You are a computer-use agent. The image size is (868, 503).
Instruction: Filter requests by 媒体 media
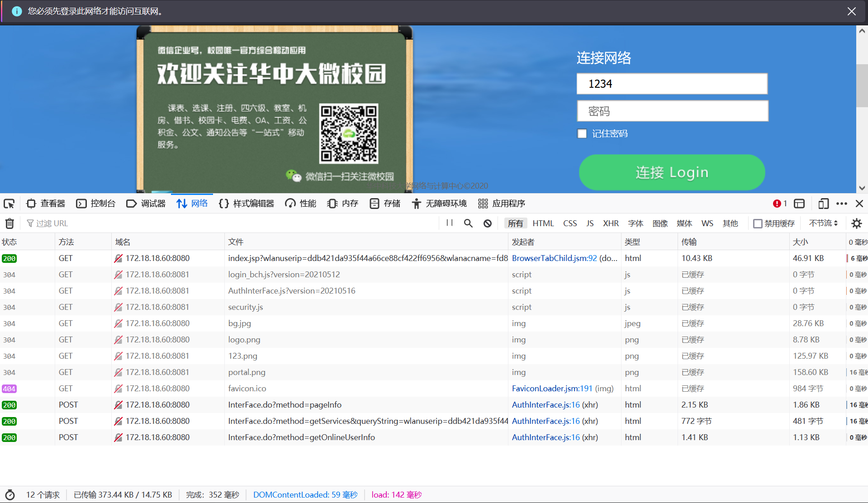point(684,223)
